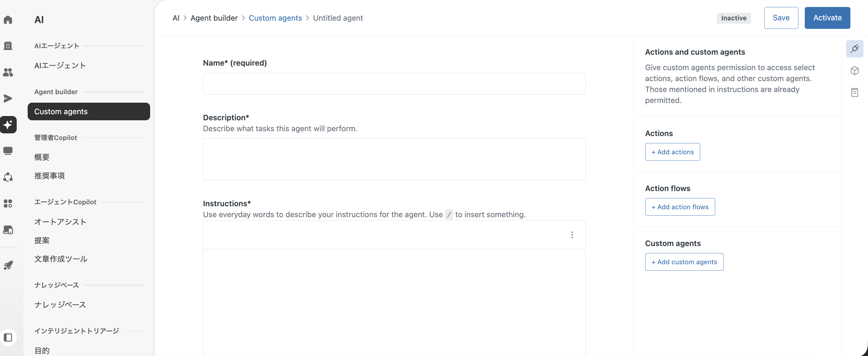Click the Custom agents breadcrumb link
This screenshot has height=356, width=868.
click(x=275, y=18)
